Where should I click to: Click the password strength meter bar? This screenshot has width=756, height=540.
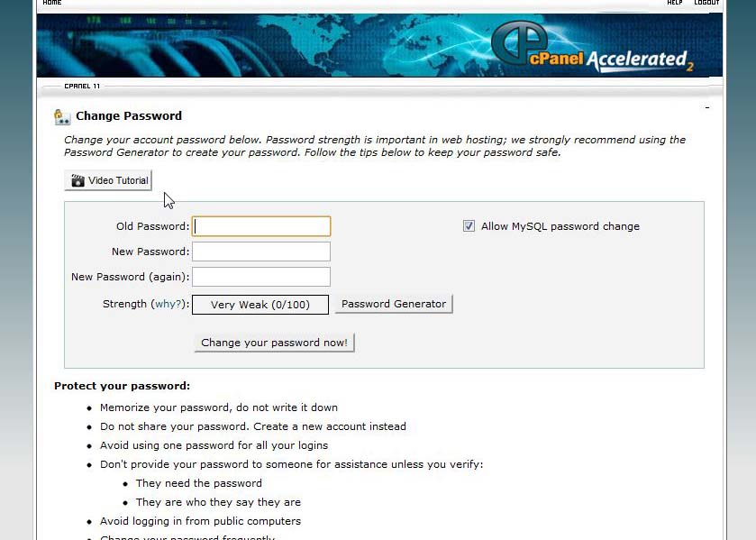pyautogui.click(x=260, y=305)
